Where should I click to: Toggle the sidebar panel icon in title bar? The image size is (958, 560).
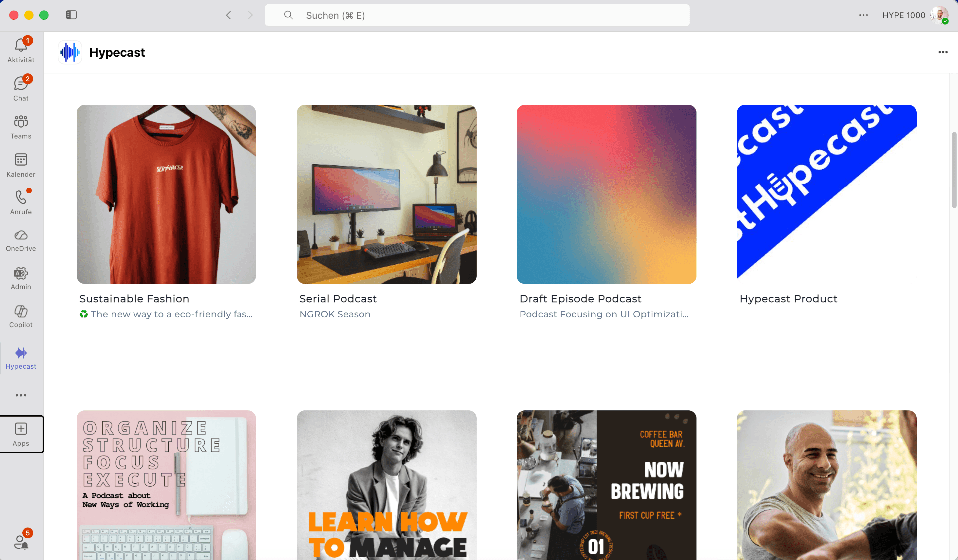click(x=71, y=15)
